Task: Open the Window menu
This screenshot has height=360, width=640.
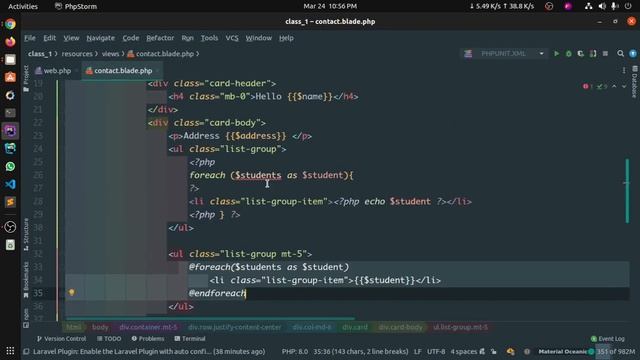Action: [x=258, y=38]
